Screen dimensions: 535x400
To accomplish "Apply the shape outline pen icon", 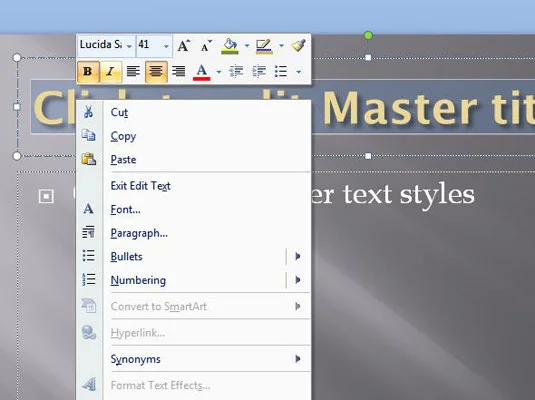I will point(264,45).
